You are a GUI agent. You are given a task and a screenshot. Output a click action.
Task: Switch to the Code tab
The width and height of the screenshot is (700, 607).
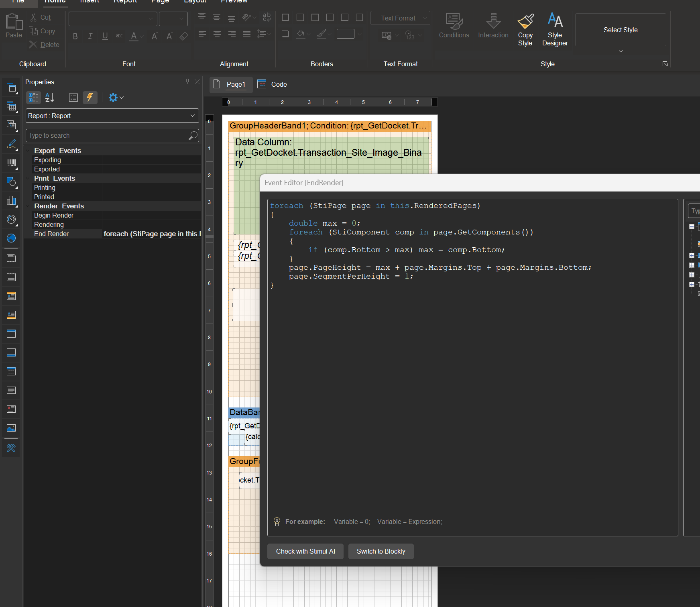tap(273, 84)
